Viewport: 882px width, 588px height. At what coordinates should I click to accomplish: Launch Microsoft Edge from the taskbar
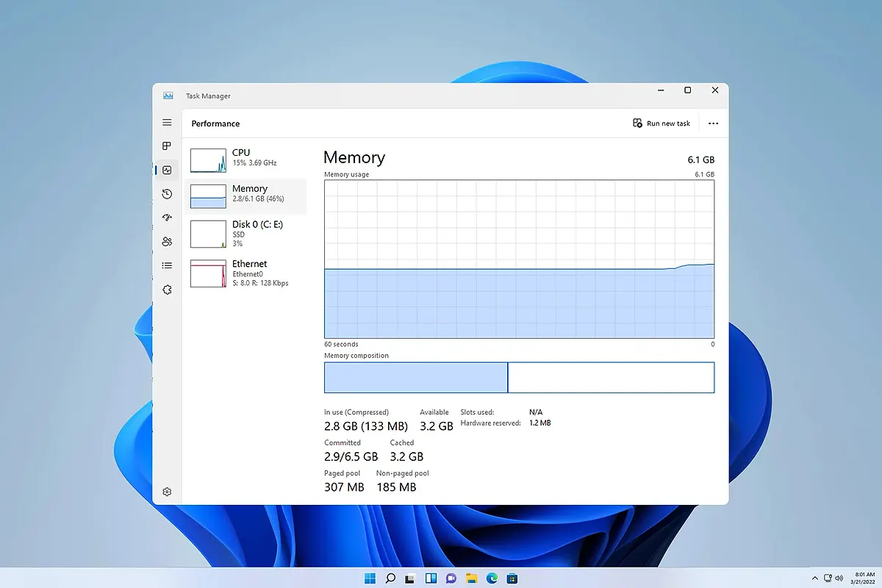(x=491, y=578)
